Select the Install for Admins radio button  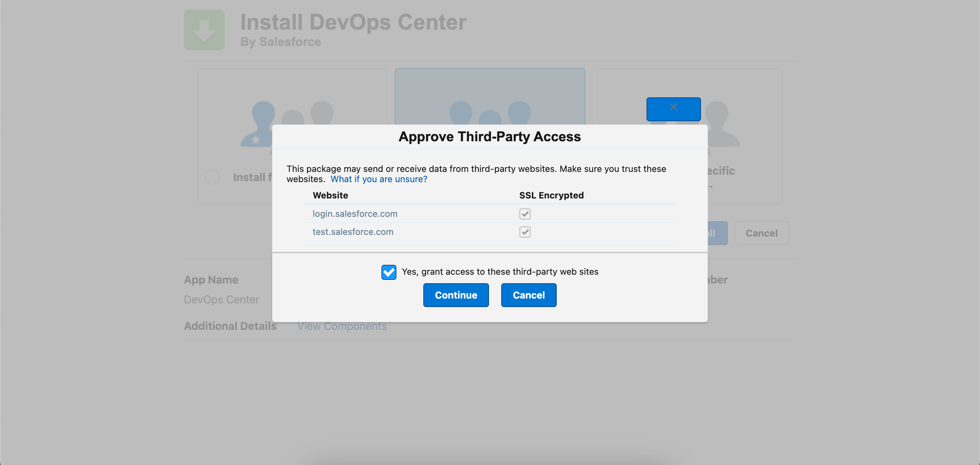tap(212, 177)
